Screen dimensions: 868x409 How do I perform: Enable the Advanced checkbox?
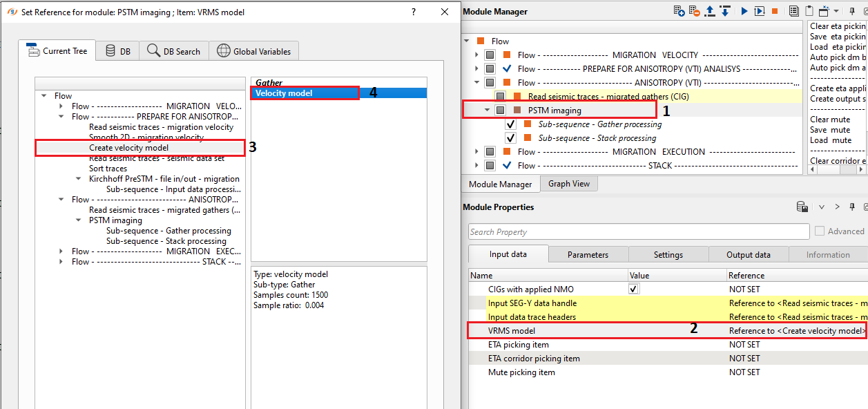(x=820, y=231)
